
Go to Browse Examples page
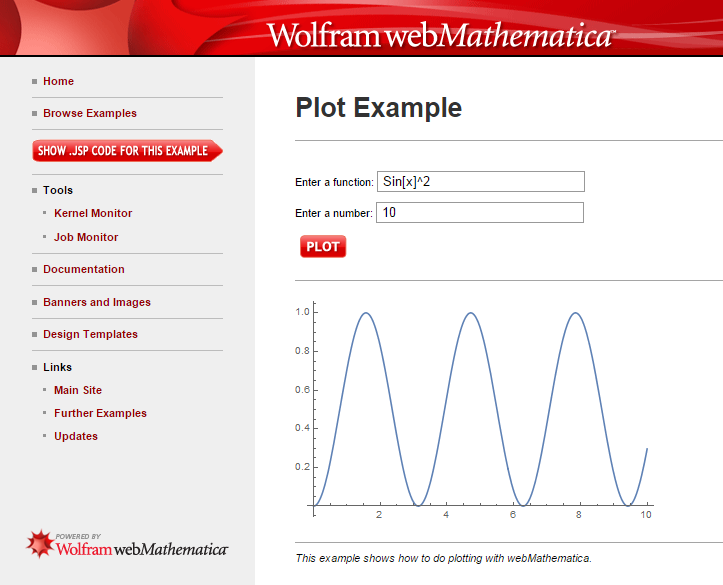89,113
